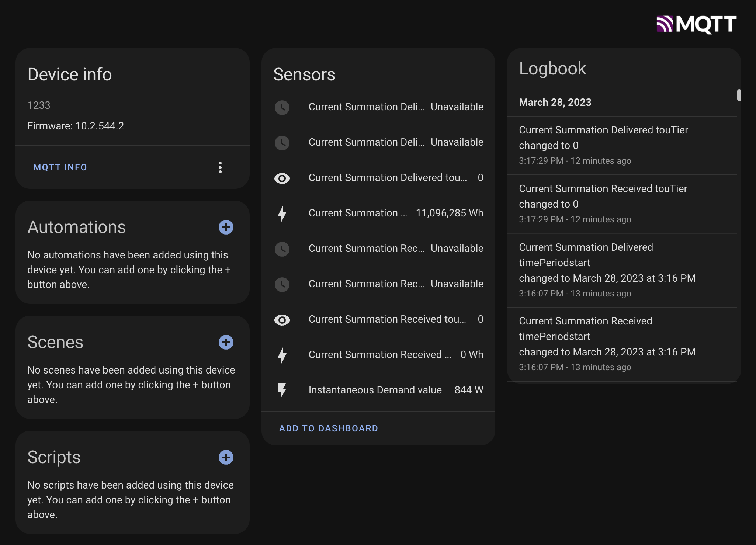
Task: Add a new scene with plus icon
Action: pyautogui.click(x=226, y=342)
